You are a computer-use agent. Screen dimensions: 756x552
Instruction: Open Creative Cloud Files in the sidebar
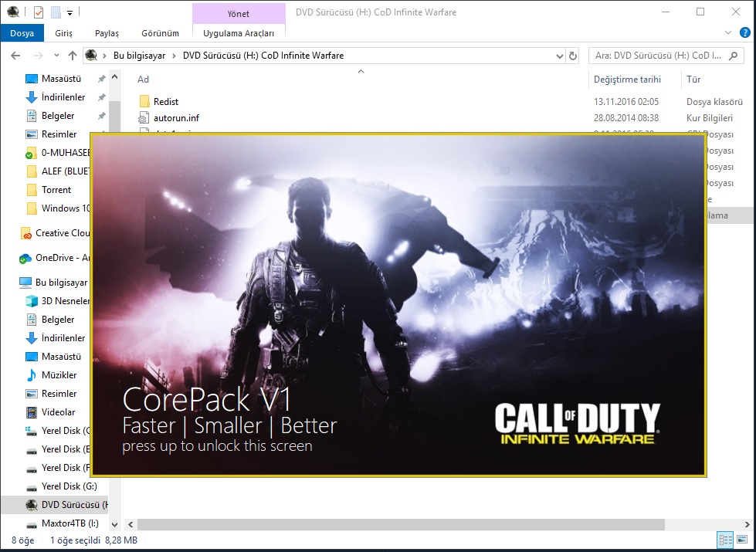tap(55, 233)
